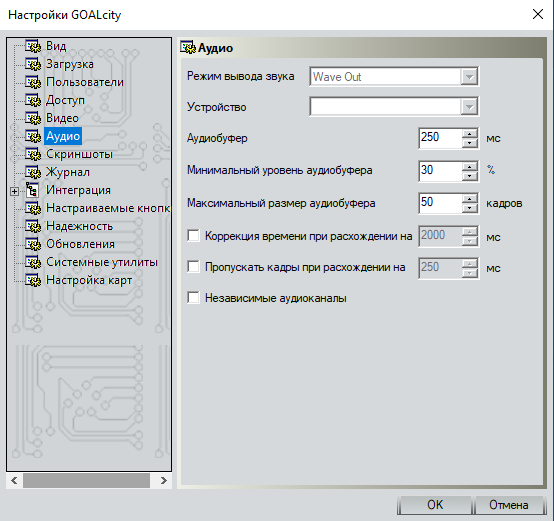Increase the Аудиобуфер value with up arrow
Screen dimensions: 554x521
(470, 134)
